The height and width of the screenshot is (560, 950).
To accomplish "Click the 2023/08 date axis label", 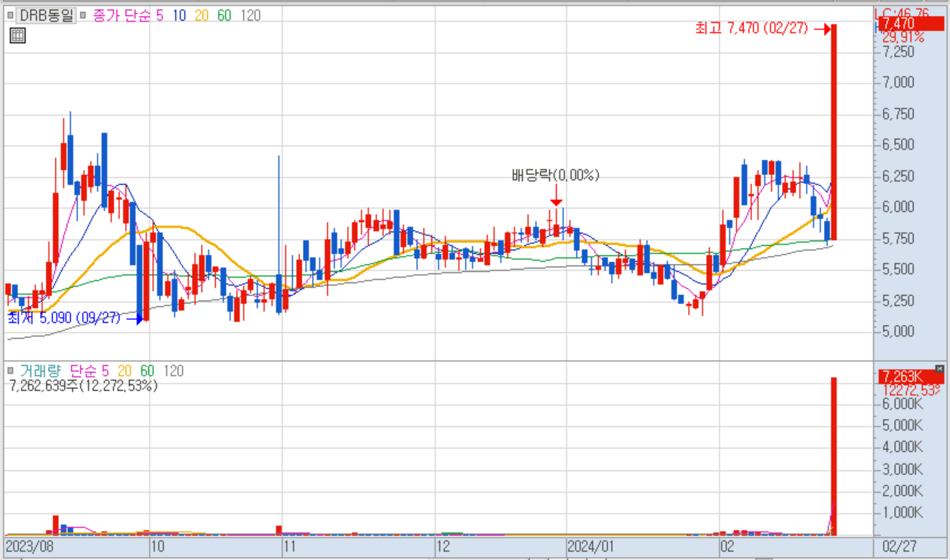I will tap(29, 546).
